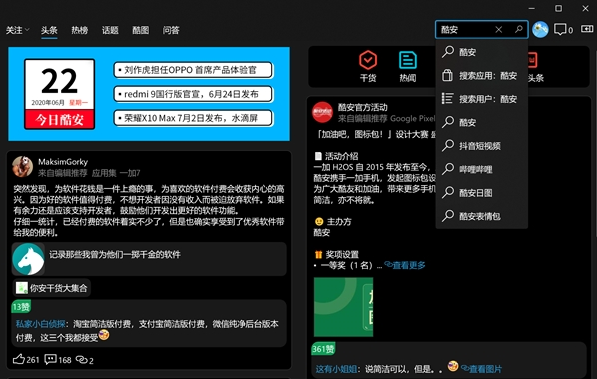Open the 你安干货大集合 tag
The width and height of the screenshot is (597, 379).
[52, 288]
